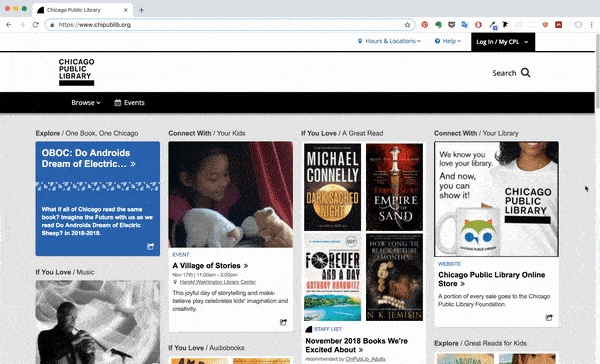Click the 'Connect With / Your Library' heading
Viewport: 600px width, 364px height.
coord(476,133)
